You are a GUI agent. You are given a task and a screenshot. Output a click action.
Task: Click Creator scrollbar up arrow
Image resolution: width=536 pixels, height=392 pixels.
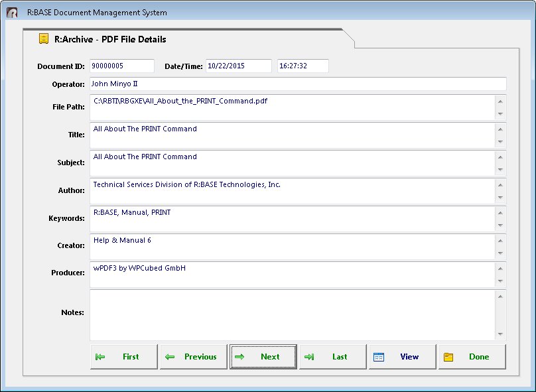[500, 241]
